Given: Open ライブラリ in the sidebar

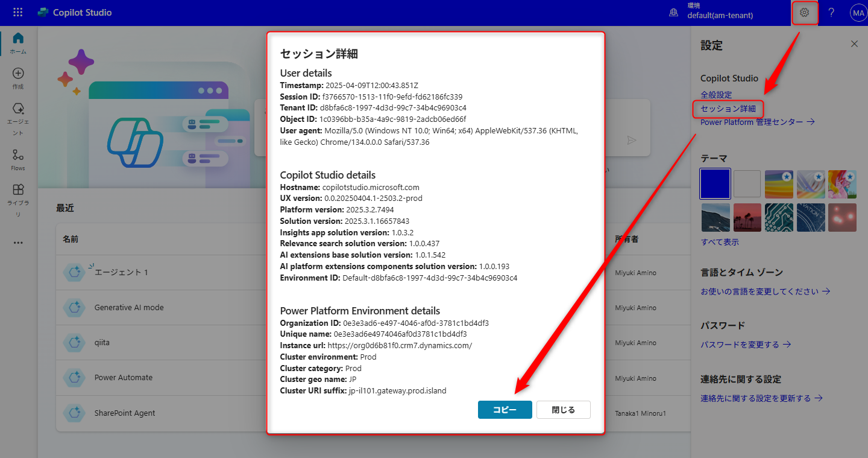Looking at the screenshot, I should pyautogui.click(x=18, y=201).
